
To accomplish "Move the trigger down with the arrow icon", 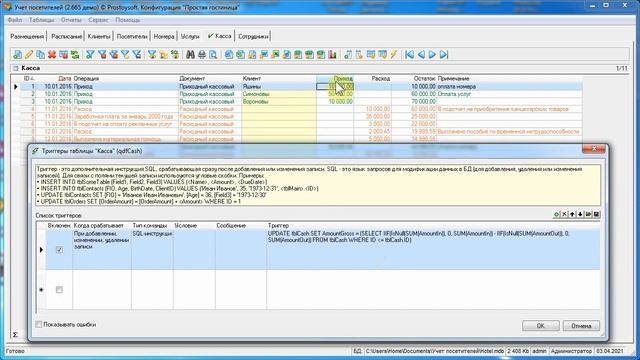I will pyautogui.click(x=580, y=214).
